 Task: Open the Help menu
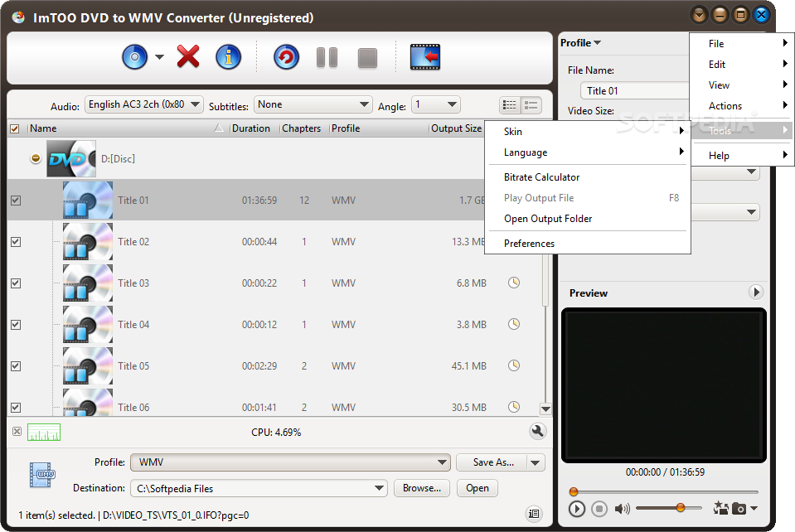741,156
